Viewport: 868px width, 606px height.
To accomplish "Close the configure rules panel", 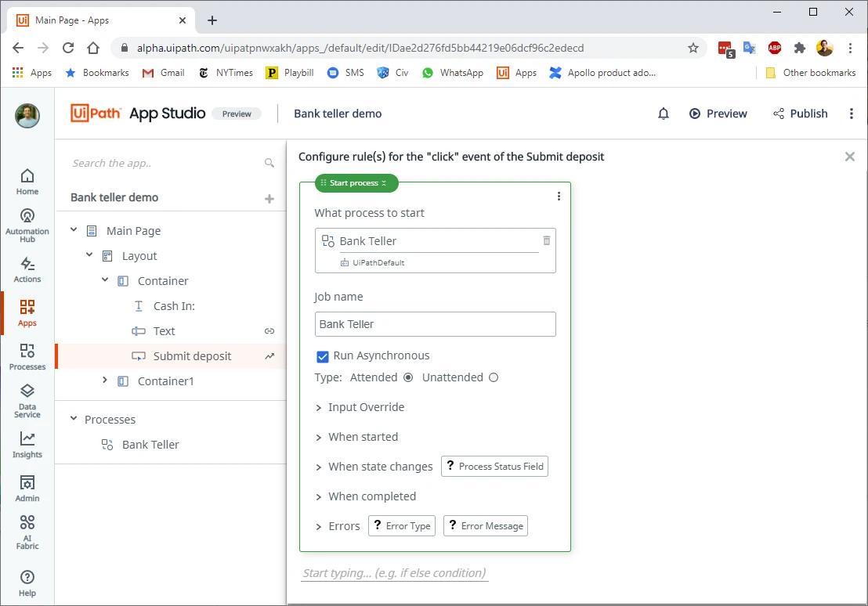I will [x=850, y=157].
